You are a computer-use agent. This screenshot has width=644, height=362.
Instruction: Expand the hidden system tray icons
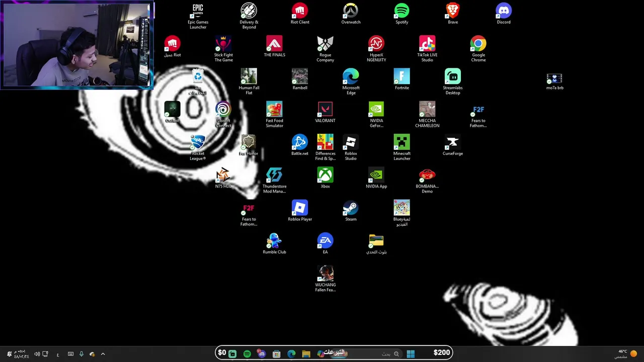103,354
